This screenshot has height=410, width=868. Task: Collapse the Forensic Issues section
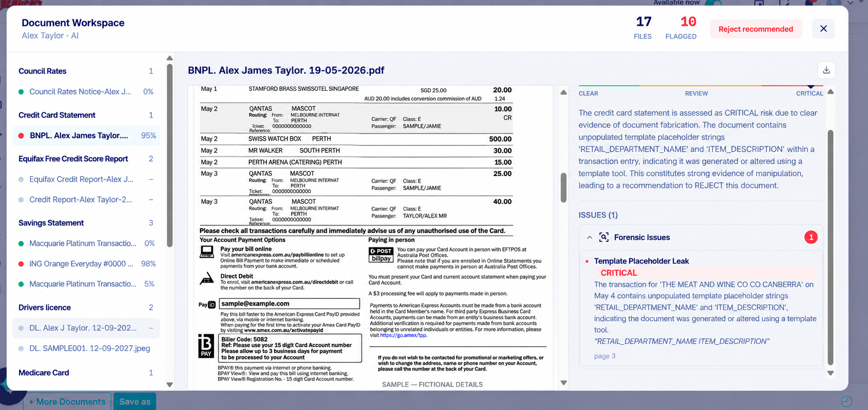[x=589, y=237]
